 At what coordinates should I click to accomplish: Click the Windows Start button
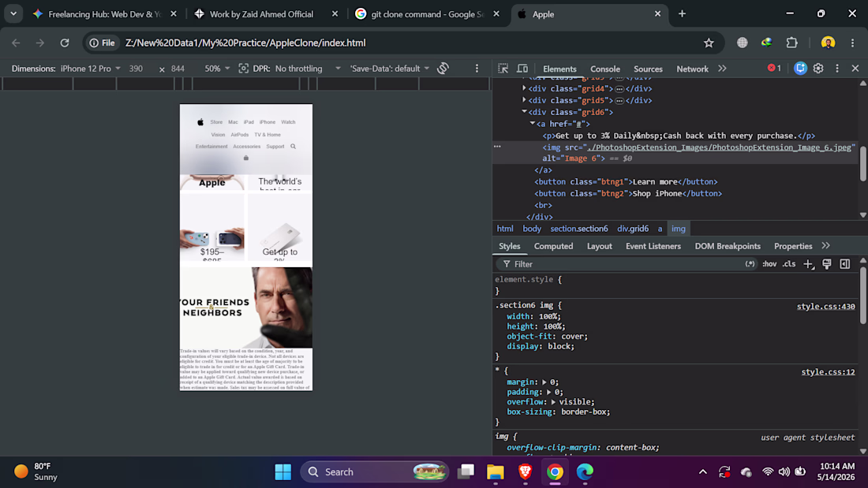(x=282, y=472)
